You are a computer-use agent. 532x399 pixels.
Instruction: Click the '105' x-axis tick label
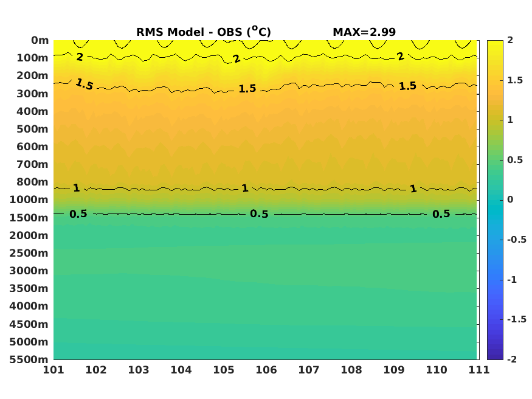pos(224,370)
